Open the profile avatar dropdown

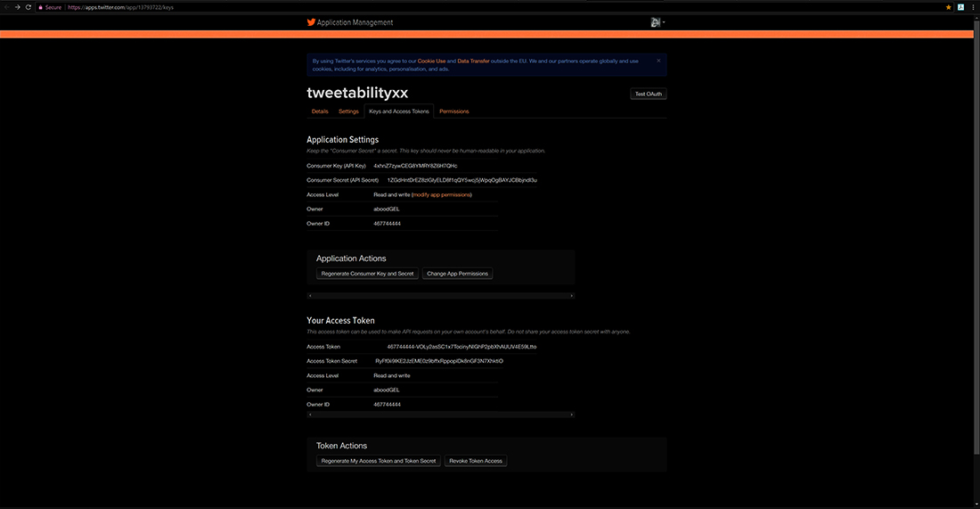pos(657,22)
